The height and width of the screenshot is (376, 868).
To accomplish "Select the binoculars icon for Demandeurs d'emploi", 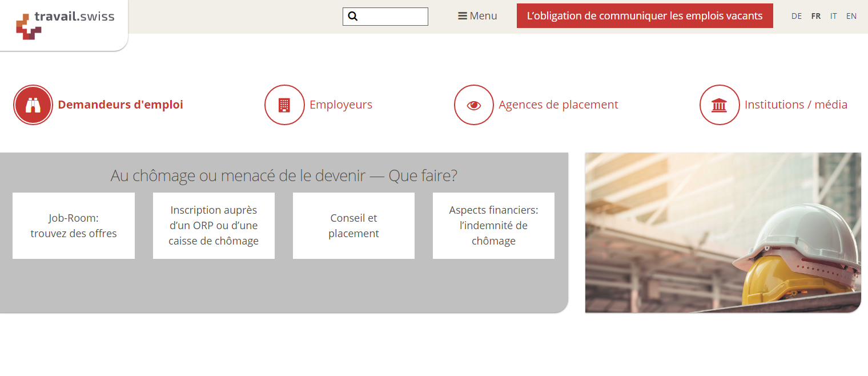I will tap(33, 105).
